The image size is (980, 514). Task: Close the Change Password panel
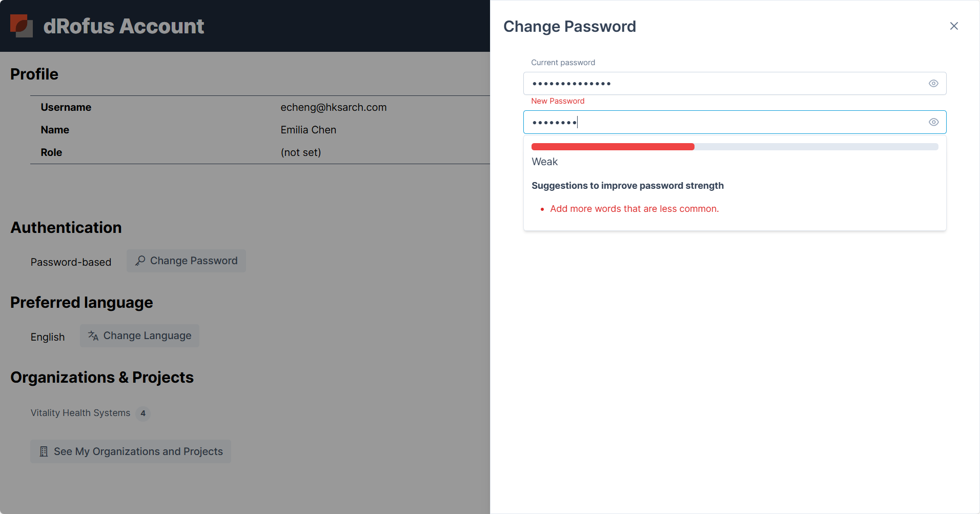[954, 26]
